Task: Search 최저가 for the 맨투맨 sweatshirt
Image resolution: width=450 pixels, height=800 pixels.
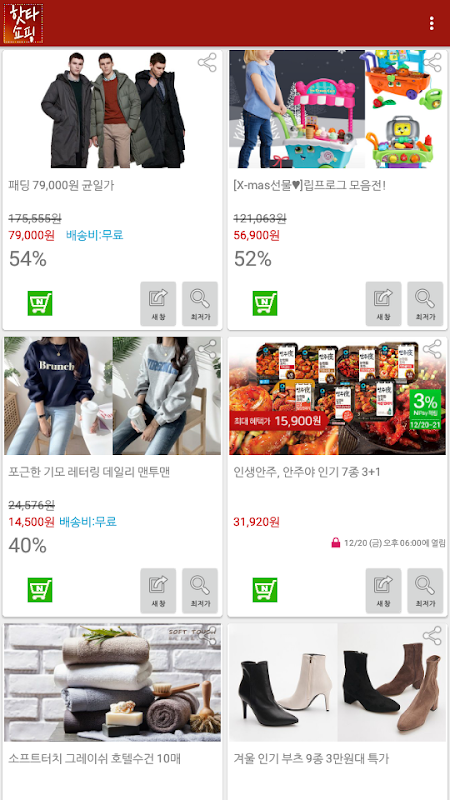Action: 200,590
